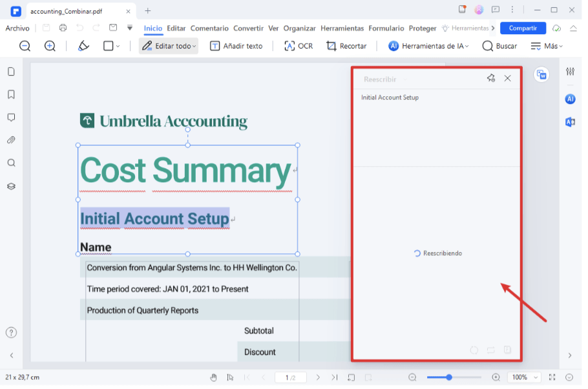Open the Herramientas de IA dropdown
588x389 pixels.
pos(428,46)
